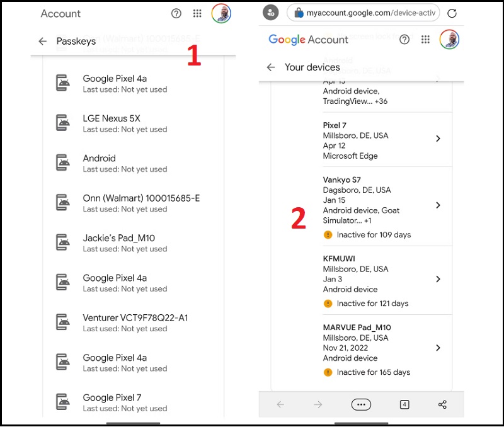504x427 pixels.
Task: Tap profile avatar in Passkeys panel
Action: tap(221, 13)
